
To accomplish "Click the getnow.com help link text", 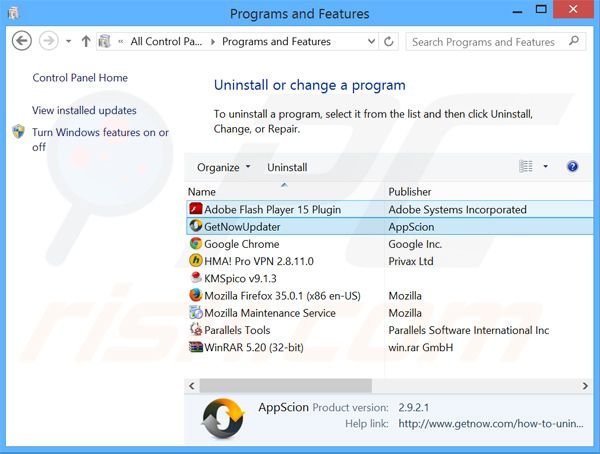I will (491, 424).
